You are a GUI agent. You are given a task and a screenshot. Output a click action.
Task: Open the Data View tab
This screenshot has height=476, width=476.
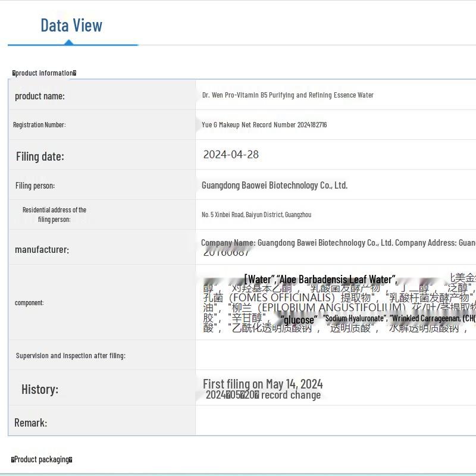click(x=71, y=26)
